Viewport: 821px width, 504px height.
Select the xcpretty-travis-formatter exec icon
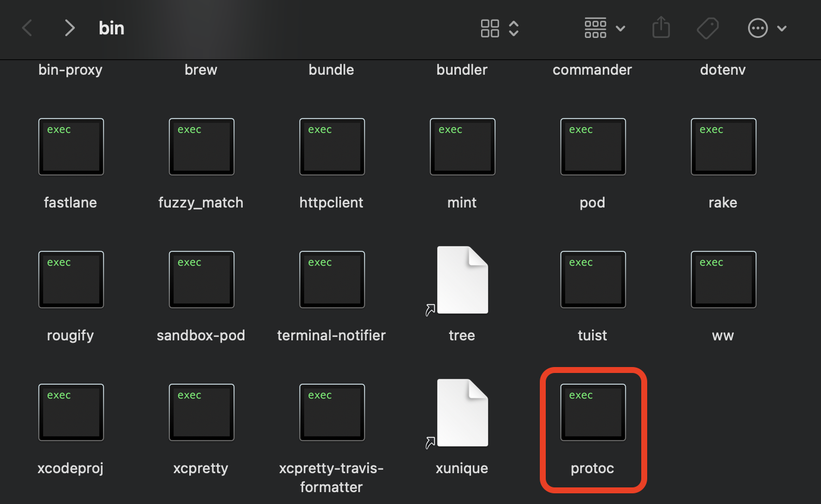pos(332,412)
